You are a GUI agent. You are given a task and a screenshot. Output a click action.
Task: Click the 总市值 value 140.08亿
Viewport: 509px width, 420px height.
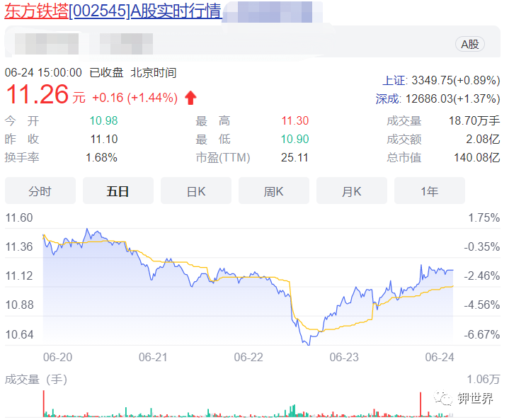[x=477, y=157]
